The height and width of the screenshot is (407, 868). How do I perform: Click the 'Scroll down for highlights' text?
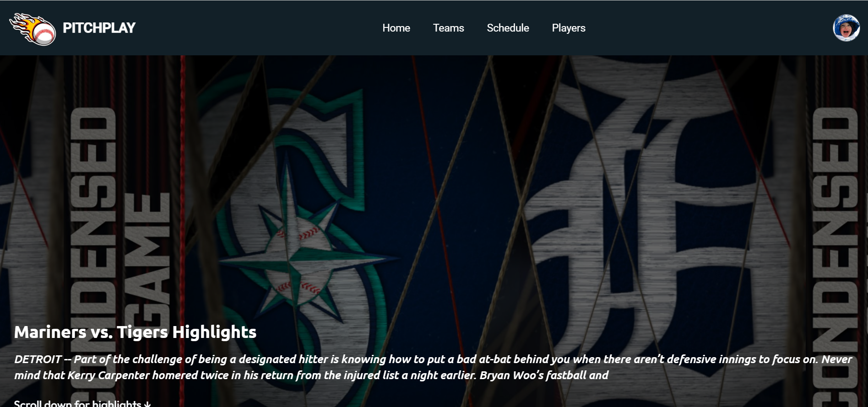78,403
